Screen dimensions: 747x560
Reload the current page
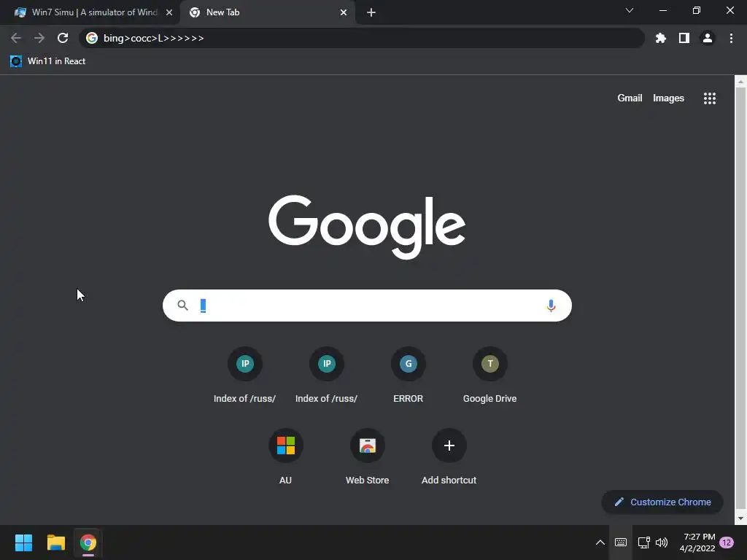(x=63, y=38)
